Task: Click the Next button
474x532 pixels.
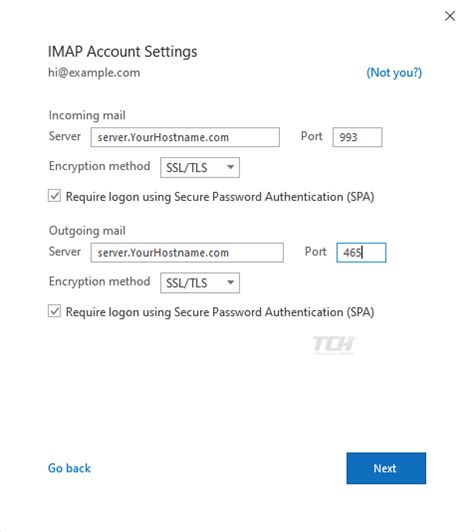Action: (x=386, y=468)
